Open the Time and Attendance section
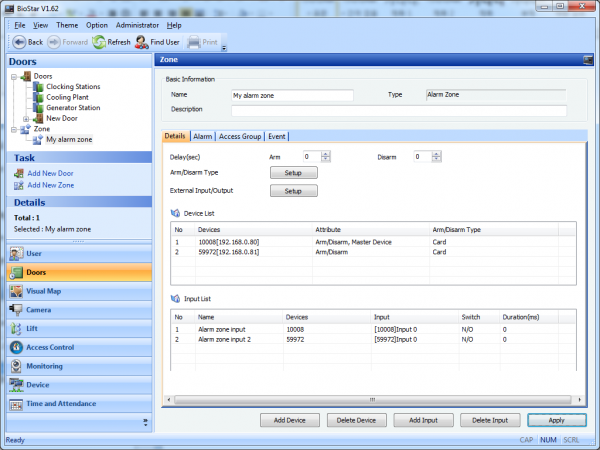Screen dimensions: 600x450 click(60, 404)
